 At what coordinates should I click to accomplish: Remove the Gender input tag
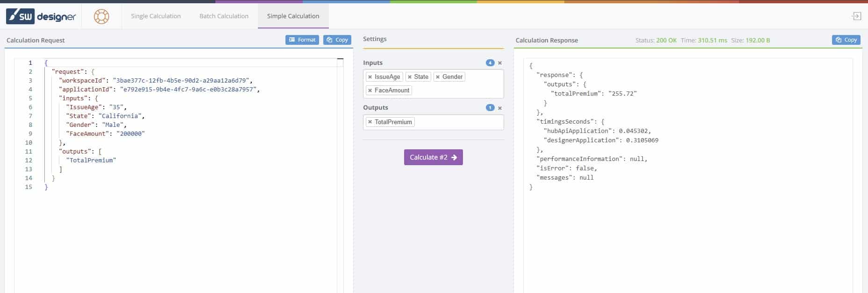(x=438, y=77)
